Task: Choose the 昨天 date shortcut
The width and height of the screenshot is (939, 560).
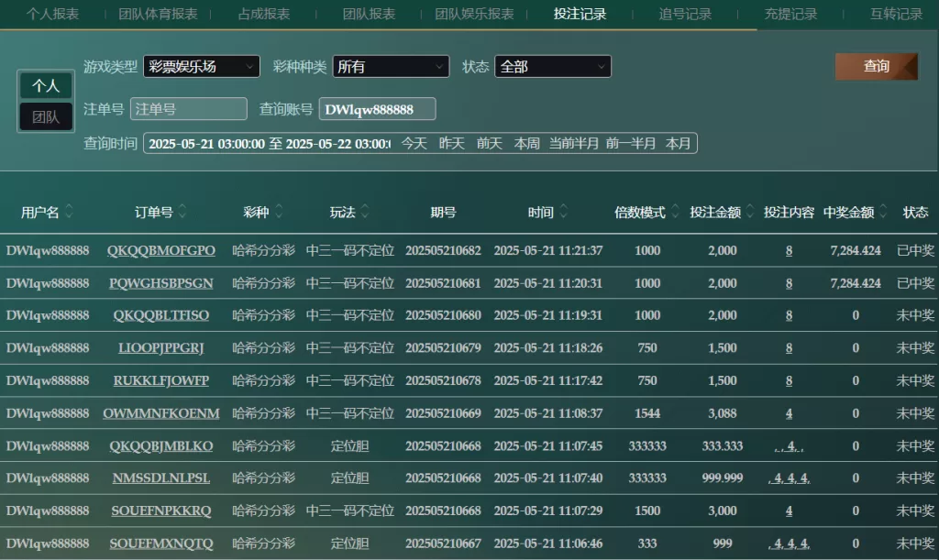Action: pos(451,144)
